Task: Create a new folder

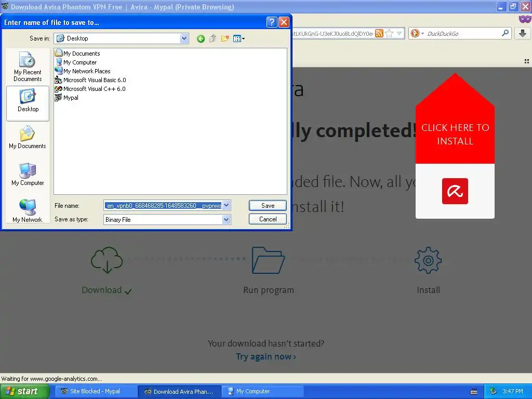Action: point(224,38)
